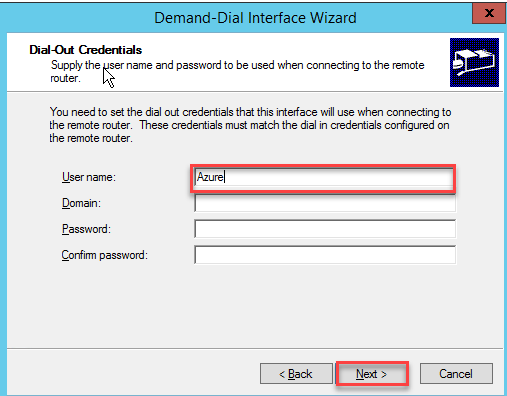Cancel the wizard

[x=456, y=374]
